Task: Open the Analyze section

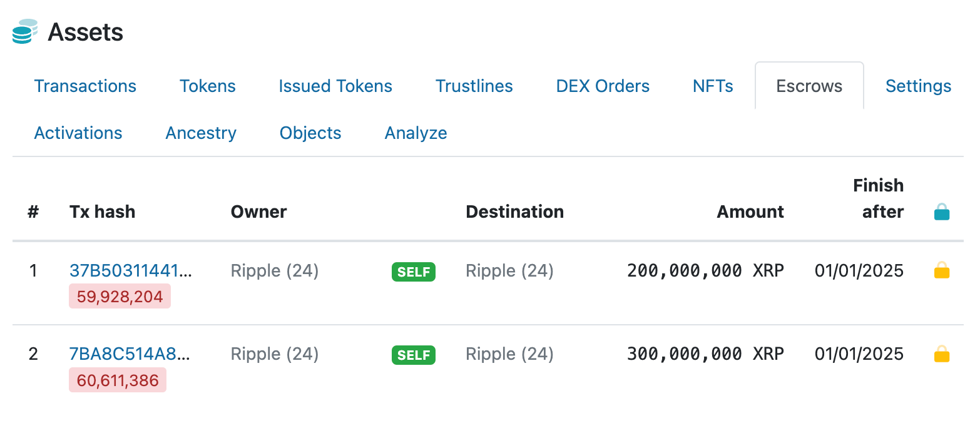Action: click(416, 133)
